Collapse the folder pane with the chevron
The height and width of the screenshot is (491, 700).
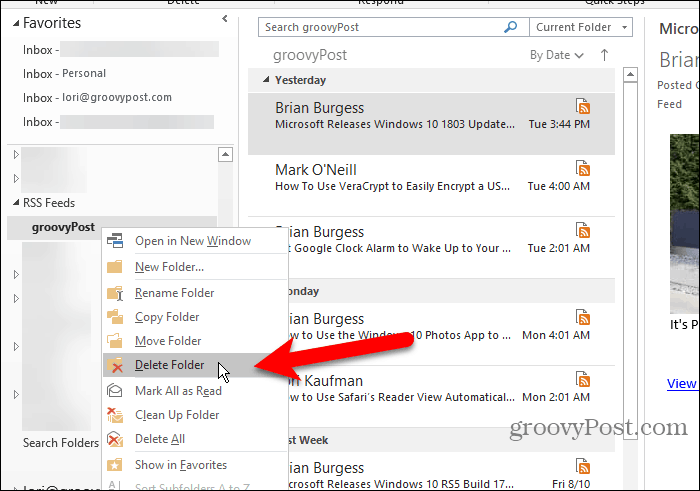(x=225, y=19)
